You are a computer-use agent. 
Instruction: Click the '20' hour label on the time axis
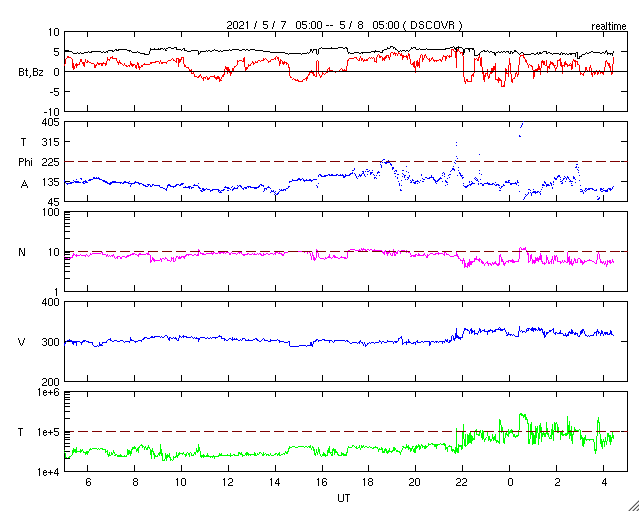pos(416,482)
